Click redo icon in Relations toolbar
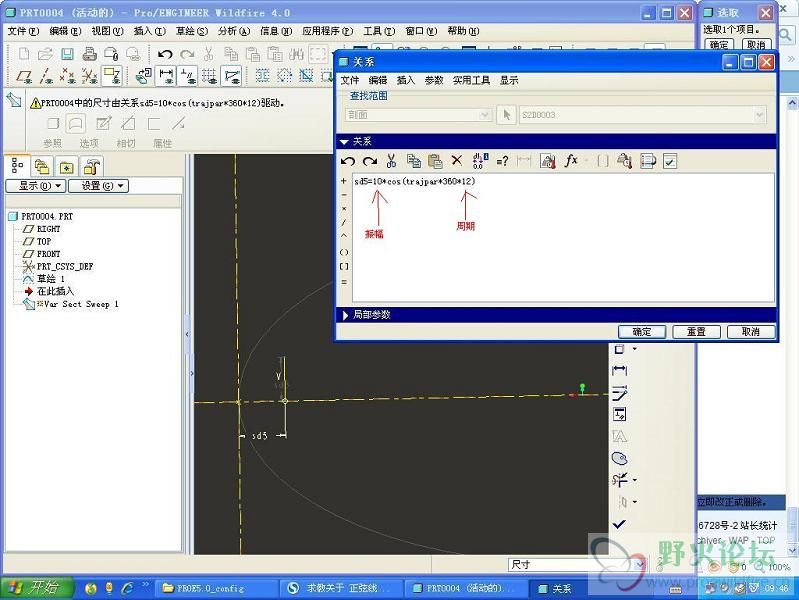Viewport: 799px width, 600px height. (370, 161)
